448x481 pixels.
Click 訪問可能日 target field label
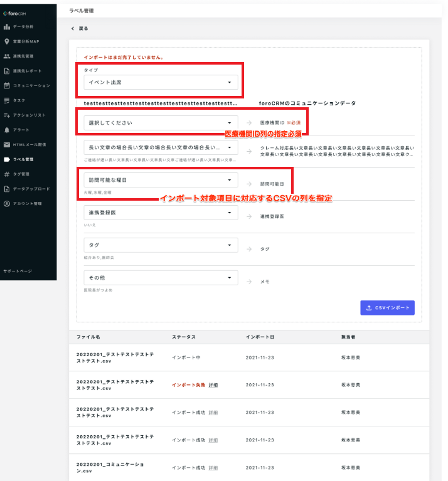(272, 184)
